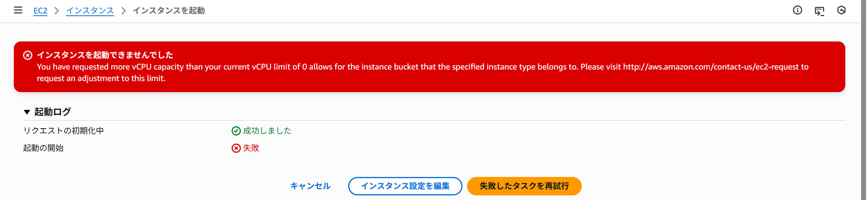Open the info panel icon

point(798,10)
